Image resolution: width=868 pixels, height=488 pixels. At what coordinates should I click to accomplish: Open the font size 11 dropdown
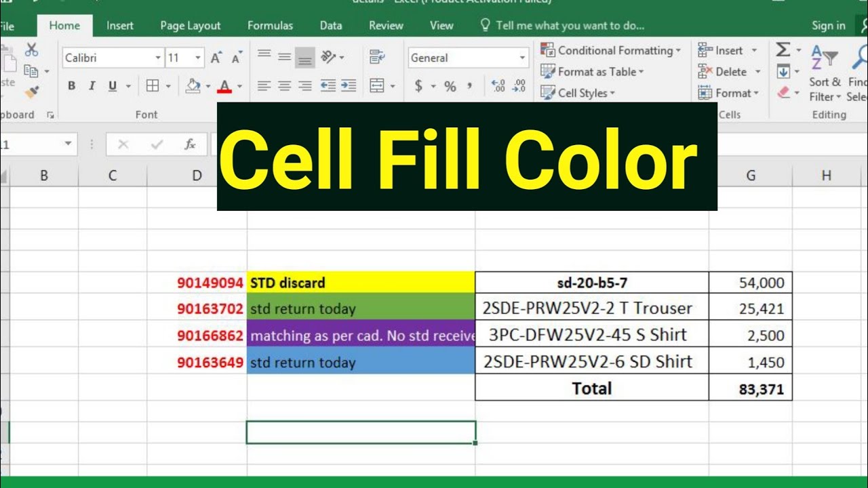click(x=198, y=58)
